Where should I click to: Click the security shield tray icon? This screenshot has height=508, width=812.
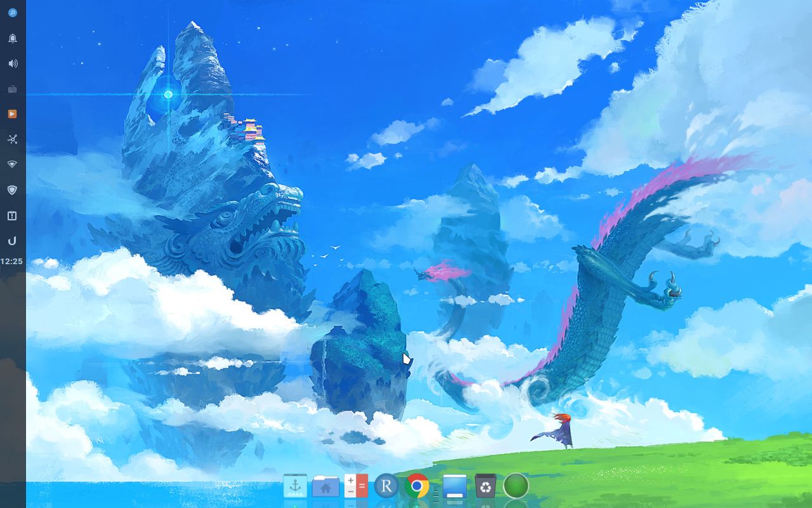[x=13, y=190]
